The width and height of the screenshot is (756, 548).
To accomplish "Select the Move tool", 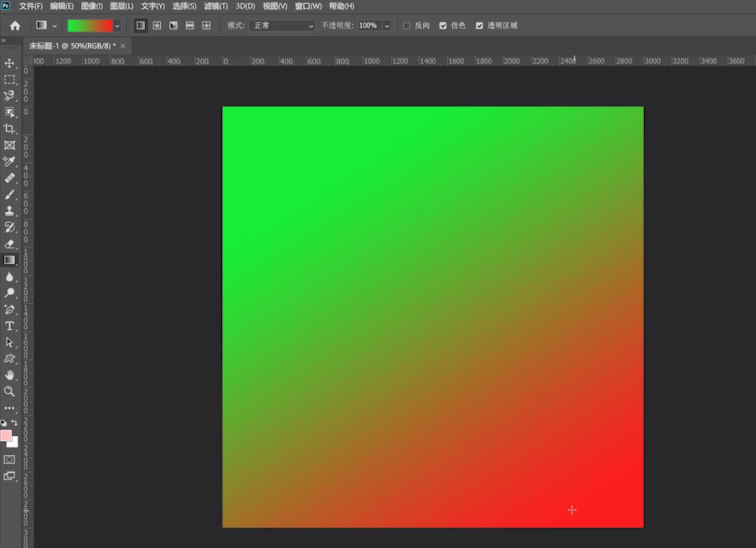I will coord(9,63).
